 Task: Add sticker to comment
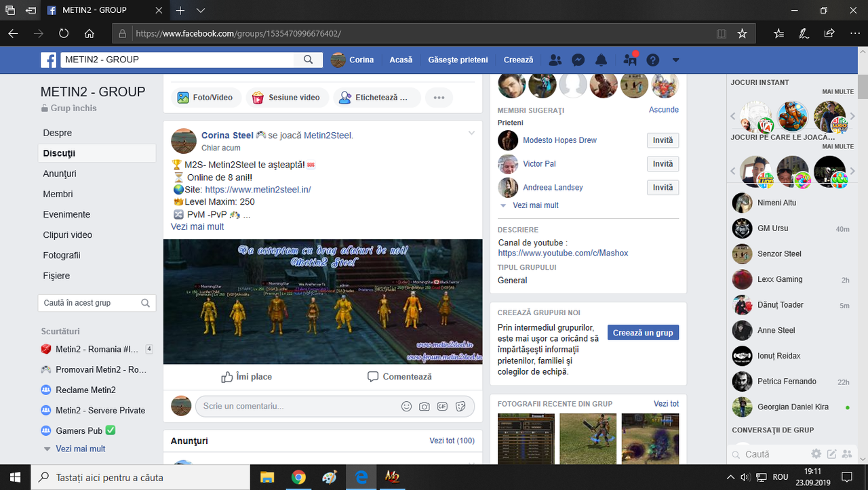tap(460, 407)
